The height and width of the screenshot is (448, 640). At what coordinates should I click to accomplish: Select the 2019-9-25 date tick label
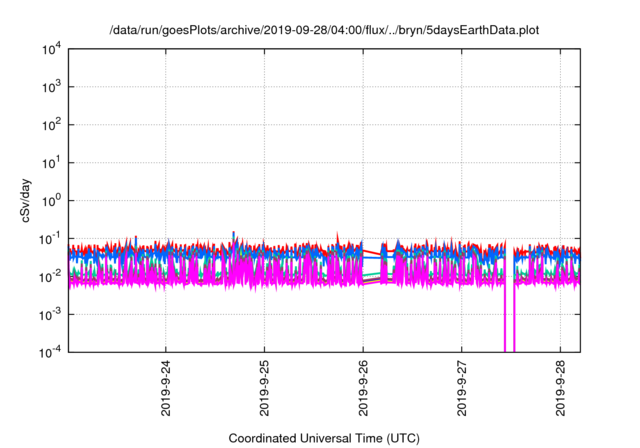click(x=264, y=388)
